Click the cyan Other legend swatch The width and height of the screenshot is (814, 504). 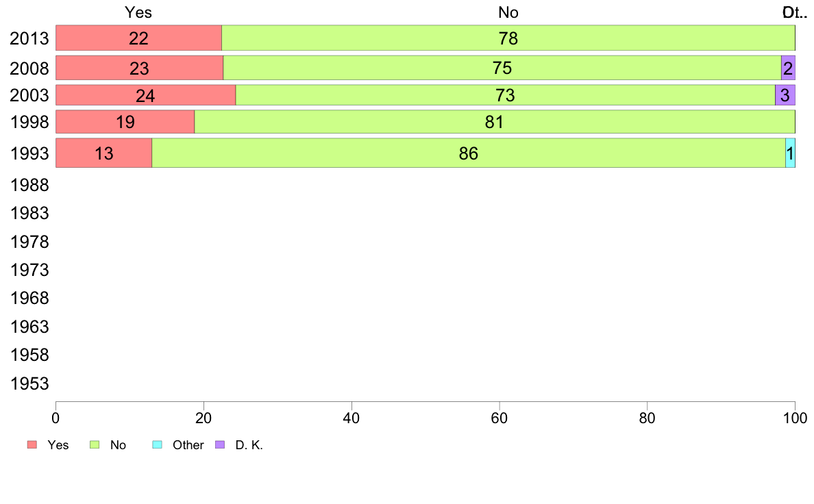[158, 445]
